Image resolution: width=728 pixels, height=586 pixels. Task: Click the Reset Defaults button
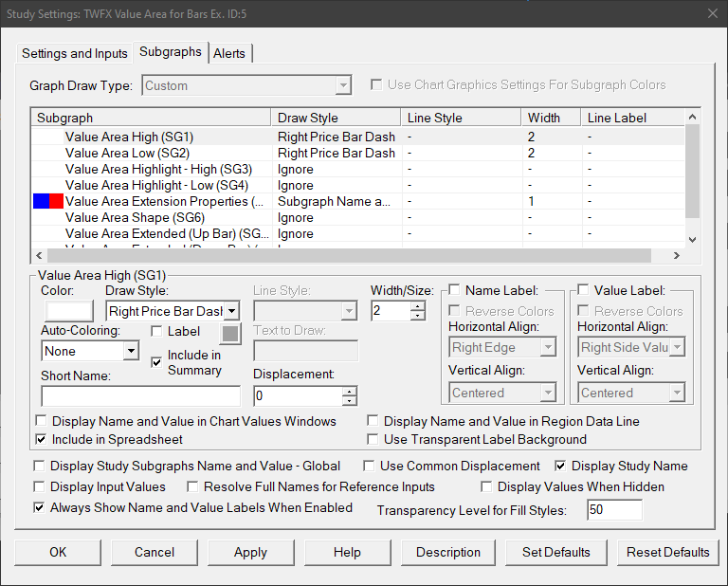(x=667, y=552)
